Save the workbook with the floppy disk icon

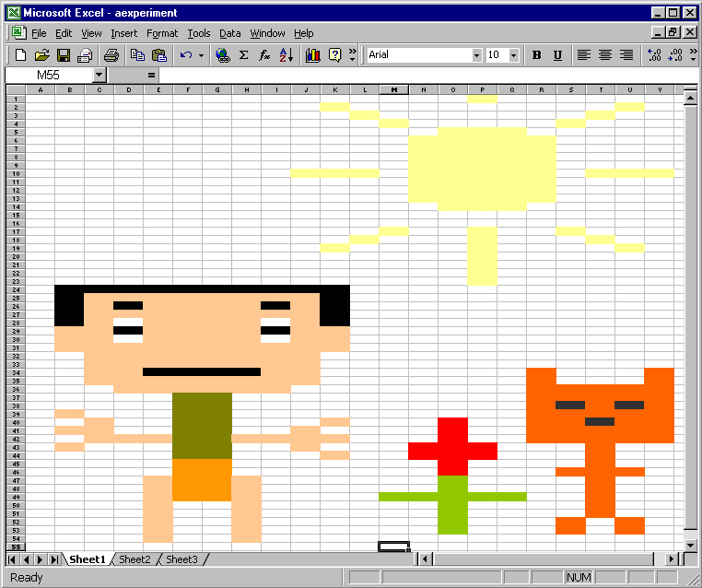pyautogui.click(x=64, y=55)
